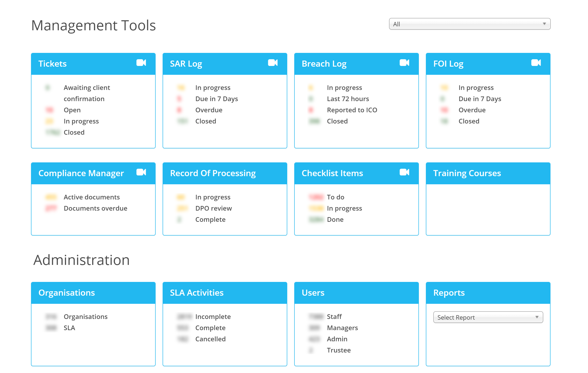Click the Checklist Items video icon
Screen dimensions: 588x373
pyautogui.click(x=404, y=172)
